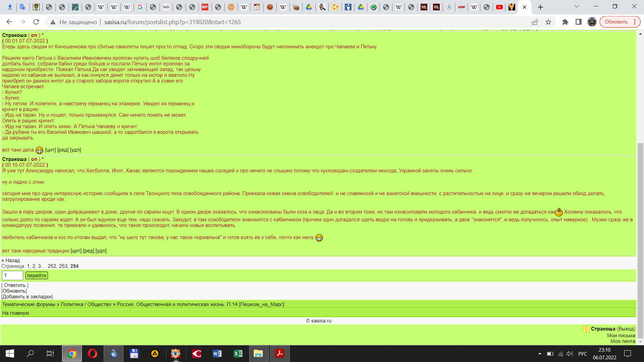This screenshot has height=362, width=644.
Task: Open the Chrome extensions puzzle icon
Action: [565, 22]
